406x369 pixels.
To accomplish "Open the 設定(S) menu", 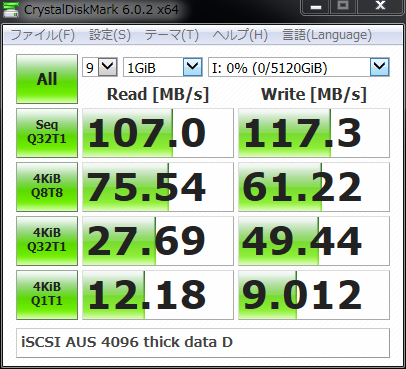I will click(x=110, y=35).
